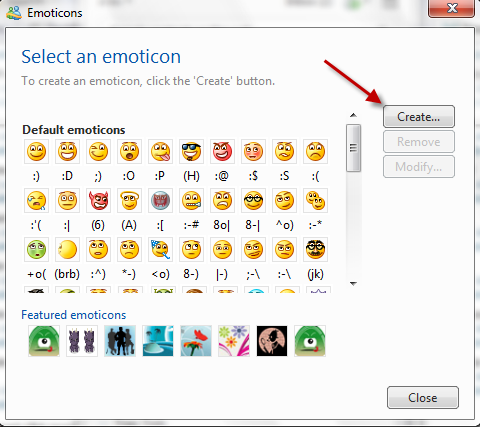Screen dimensions: 480x427
Task: Choose the red angry :@ emoticon
Action: [222, 151]
